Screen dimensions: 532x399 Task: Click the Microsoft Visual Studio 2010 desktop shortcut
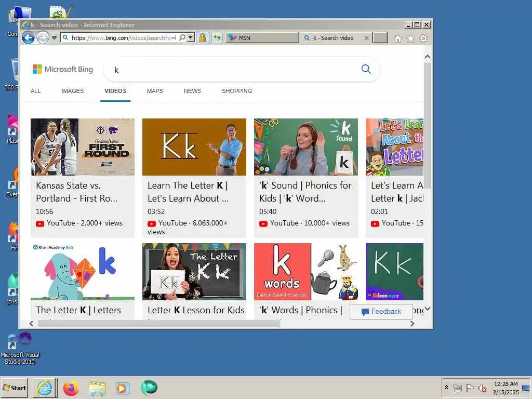tap(20, 349)
